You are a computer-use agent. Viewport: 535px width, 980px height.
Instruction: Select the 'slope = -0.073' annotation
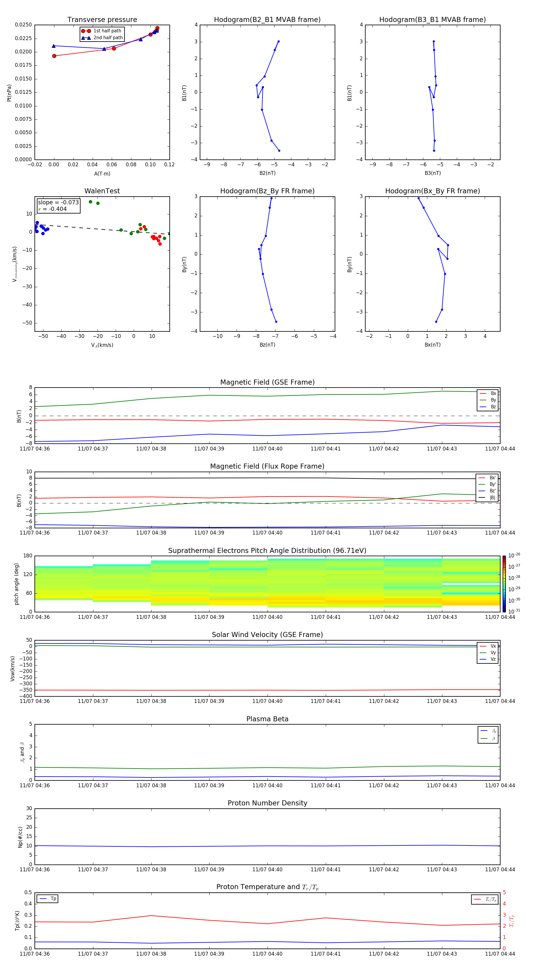[58, 203]
